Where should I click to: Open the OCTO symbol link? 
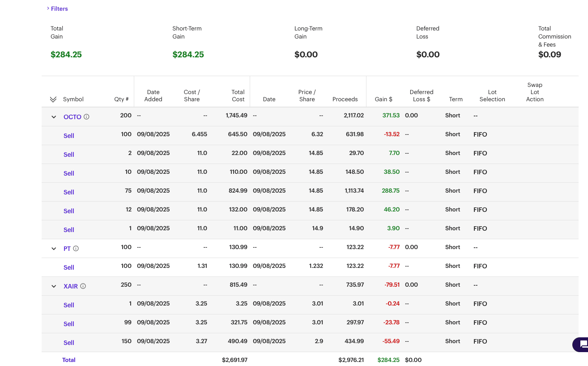72,117
